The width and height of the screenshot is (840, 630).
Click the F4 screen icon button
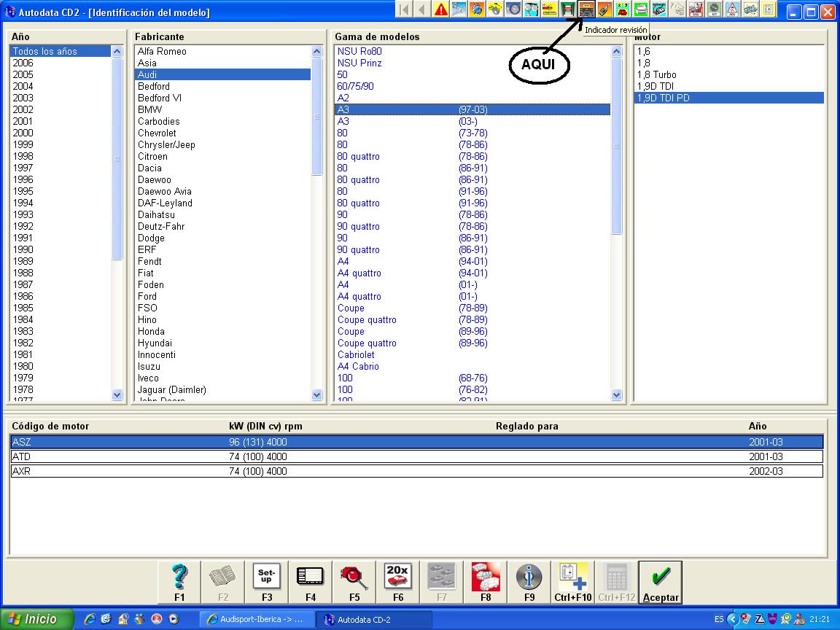311,583
